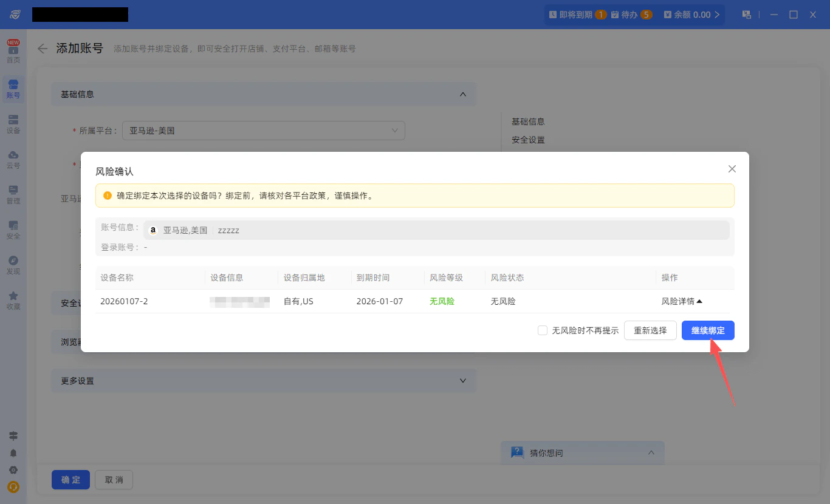The image size is (830, 504).
Task: Click the signpost icon in the sidebar bottom
Action: (x=13, y=436)
